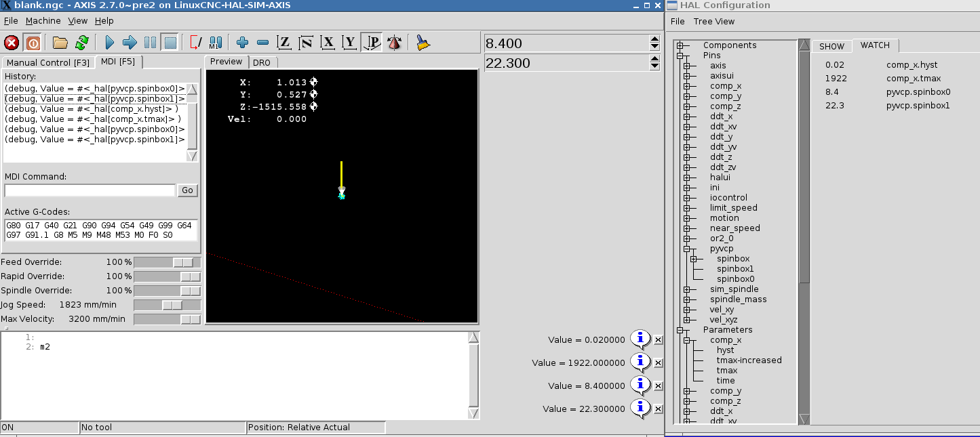Open the info icon beside Value = 22.300000
980x437 pixels.
(x=641, y=409)
